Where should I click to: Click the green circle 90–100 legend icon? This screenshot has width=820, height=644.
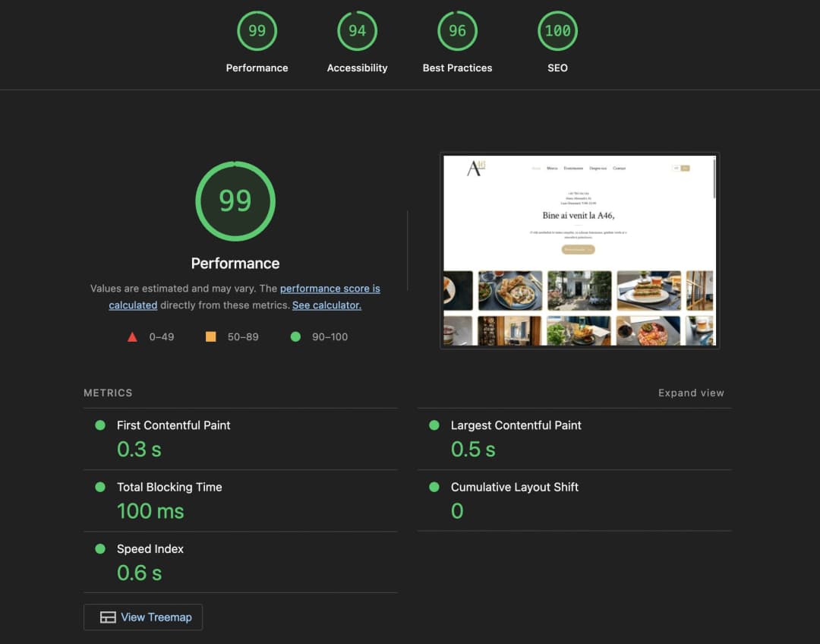(295, 336)
